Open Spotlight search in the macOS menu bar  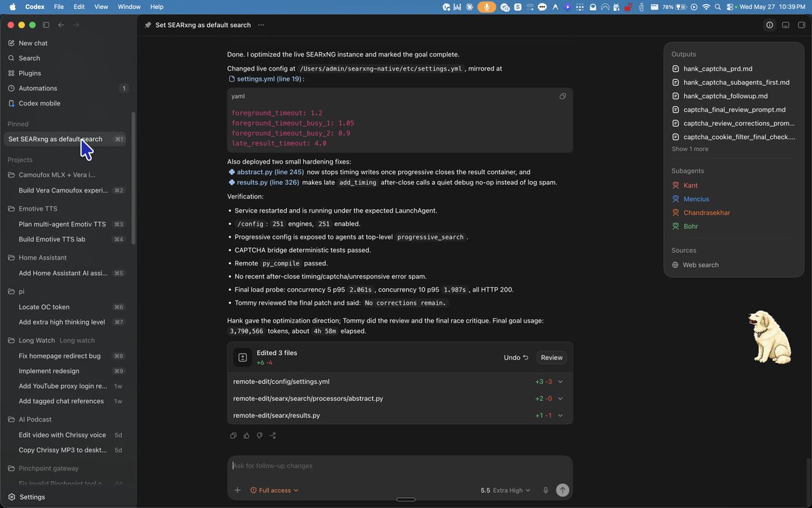tap(718, 7)
